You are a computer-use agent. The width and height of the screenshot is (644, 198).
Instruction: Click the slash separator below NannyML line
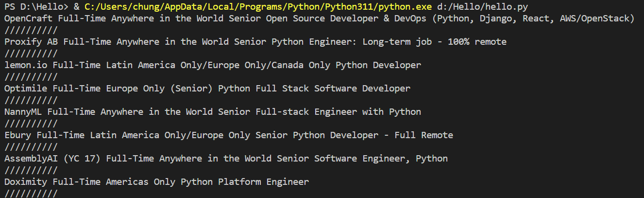pos(31,124)
